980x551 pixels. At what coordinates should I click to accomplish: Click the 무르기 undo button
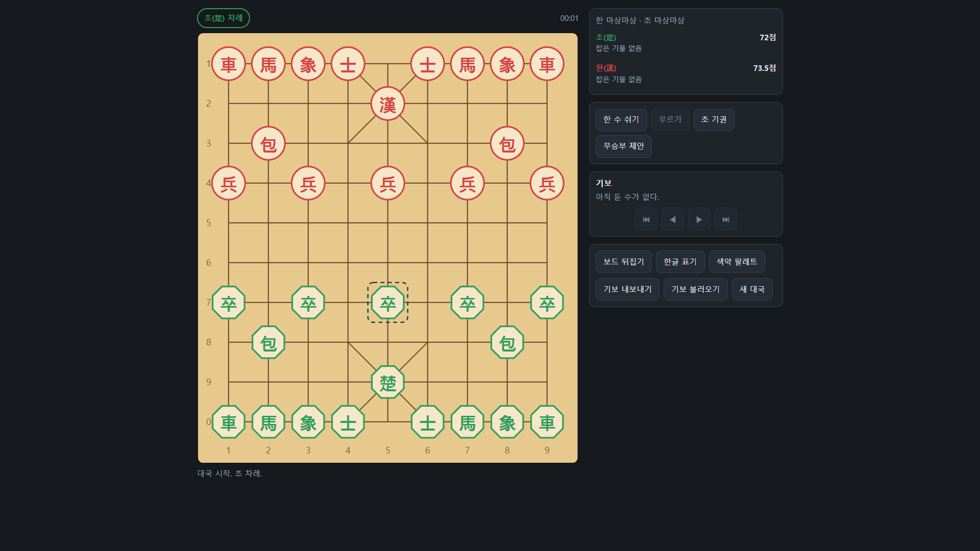(670, 119)
